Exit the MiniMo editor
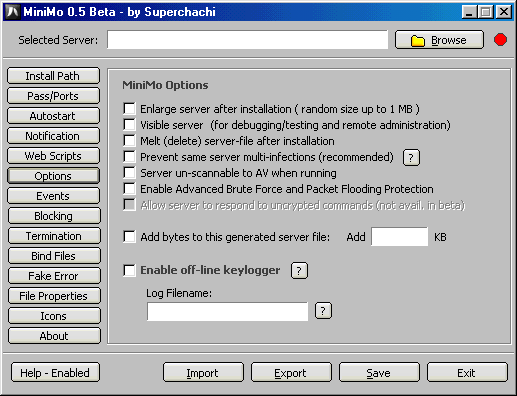The height and width of the screenshot is (396, 517). click(467, 372)
